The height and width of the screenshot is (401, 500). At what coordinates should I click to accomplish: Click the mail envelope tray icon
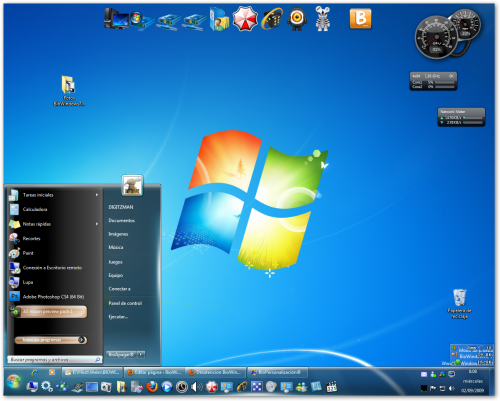[424, 375]
